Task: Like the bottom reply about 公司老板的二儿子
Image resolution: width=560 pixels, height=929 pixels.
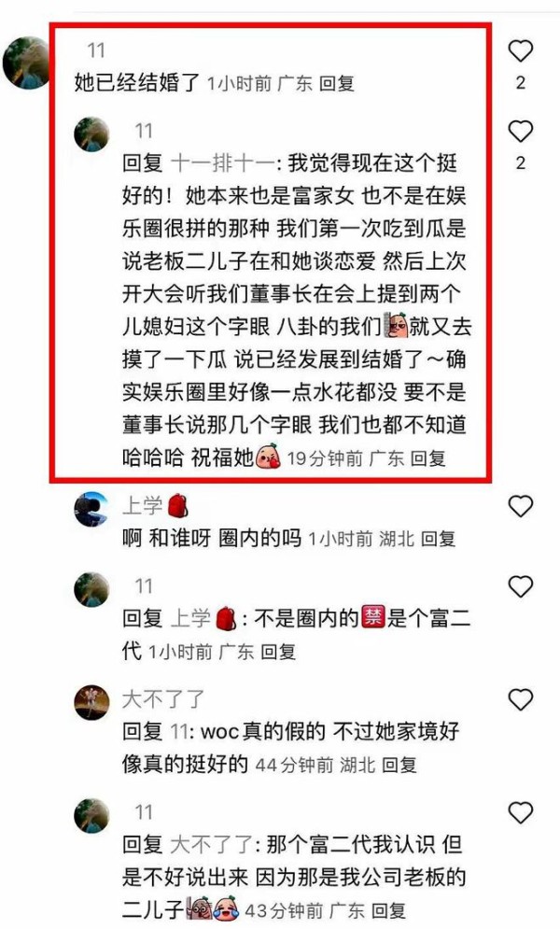Action: [521, 812]
